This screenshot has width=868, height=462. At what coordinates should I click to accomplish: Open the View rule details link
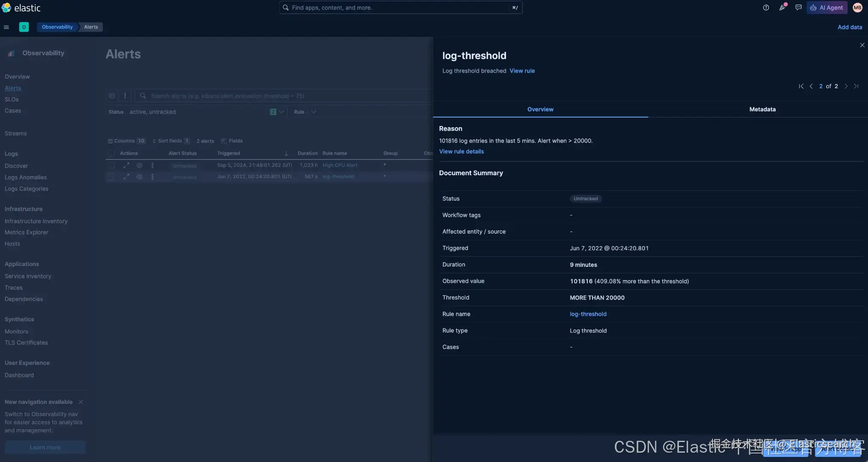tap(461, 151)
